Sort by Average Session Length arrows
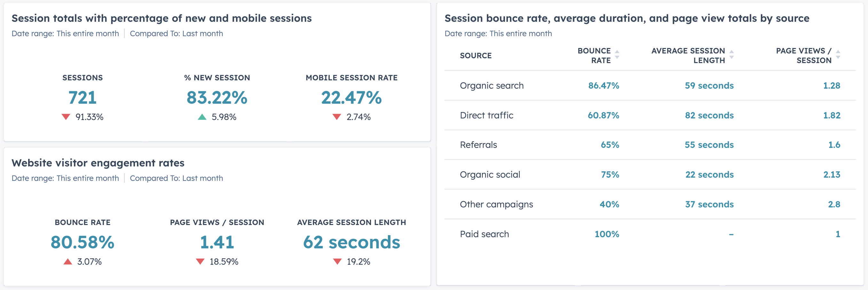This screenshot has height=290, width=868. (x=731, y=55)
